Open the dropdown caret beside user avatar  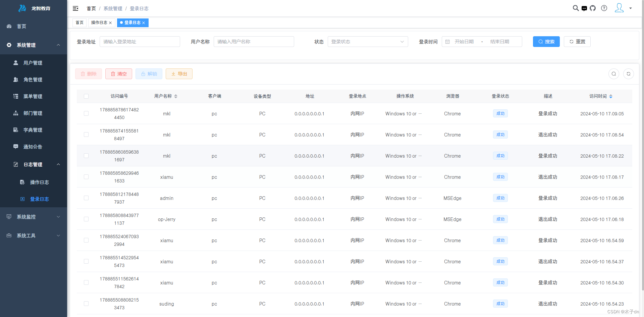pyautogui.click(x=631, y=8)
